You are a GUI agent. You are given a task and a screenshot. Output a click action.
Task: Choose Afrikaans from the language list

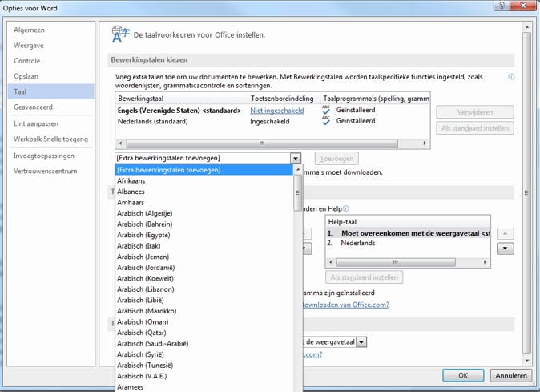(x=204, y=181)
